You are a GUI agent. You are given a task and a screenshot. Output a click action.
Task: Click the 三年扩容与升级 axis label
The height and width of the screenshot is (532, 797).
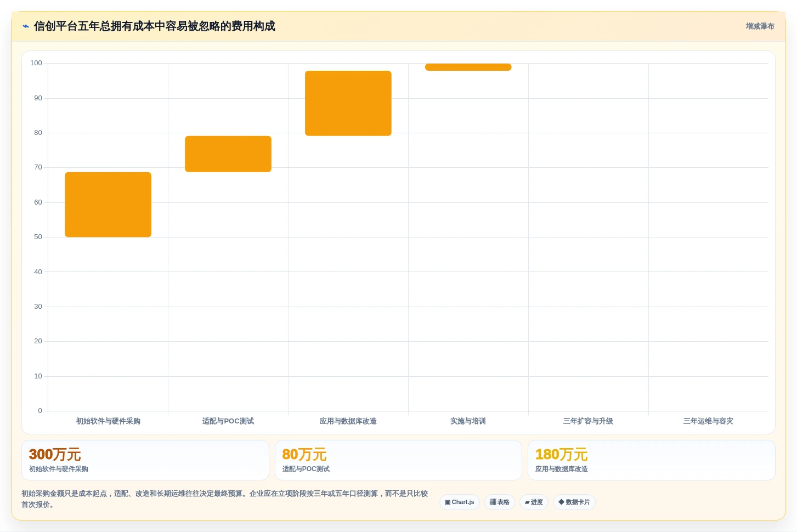click(588, 421)
